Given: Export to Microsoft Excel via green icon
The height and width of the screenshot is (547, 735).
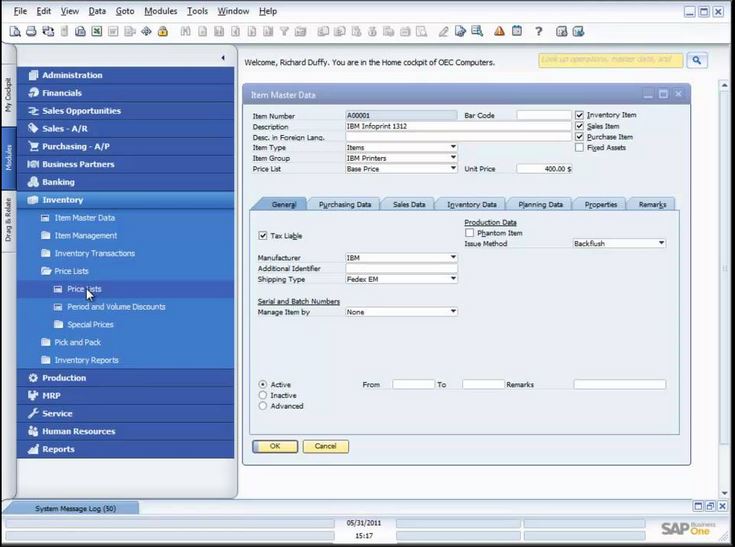Looking at the screenshot, I should 97,31.
